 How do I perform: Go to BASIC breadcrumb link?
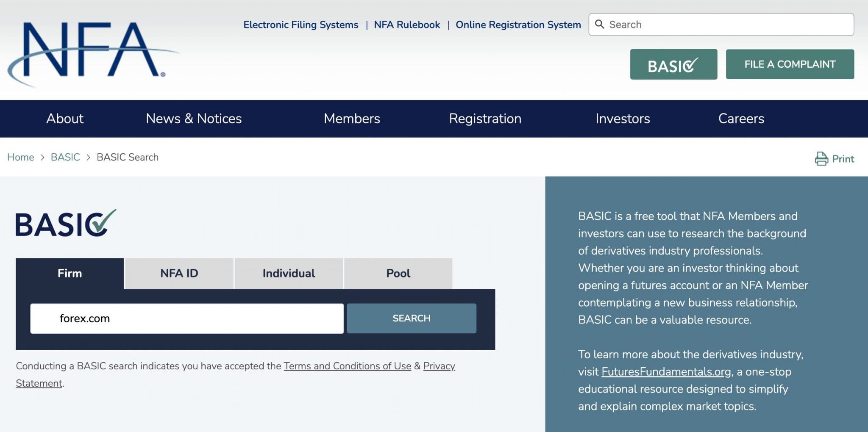65,157
